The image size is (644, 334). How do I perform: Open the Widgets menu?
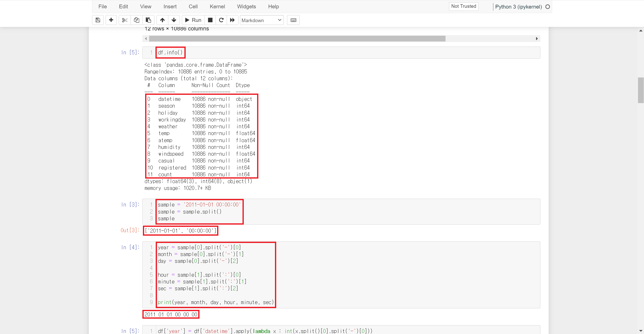[x=246, y=7]
